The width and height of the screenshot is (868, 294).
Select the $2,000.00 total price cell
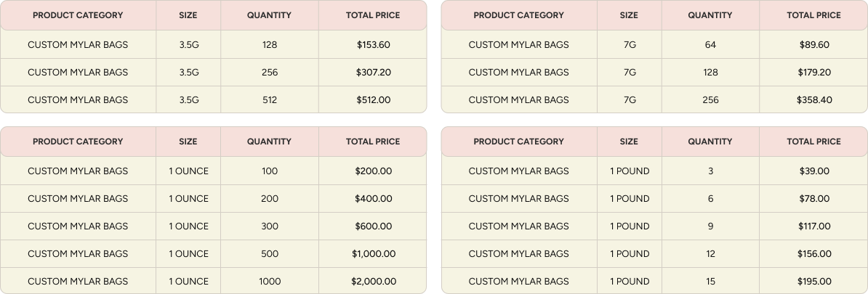click(x=373, y=282)
